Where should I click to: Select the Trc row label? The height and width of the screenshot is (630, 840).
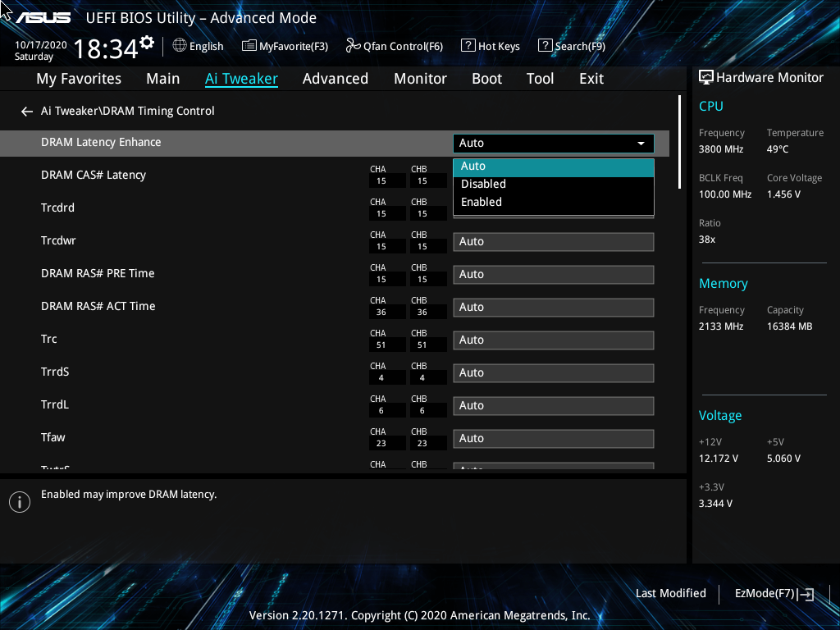[48, 339]
